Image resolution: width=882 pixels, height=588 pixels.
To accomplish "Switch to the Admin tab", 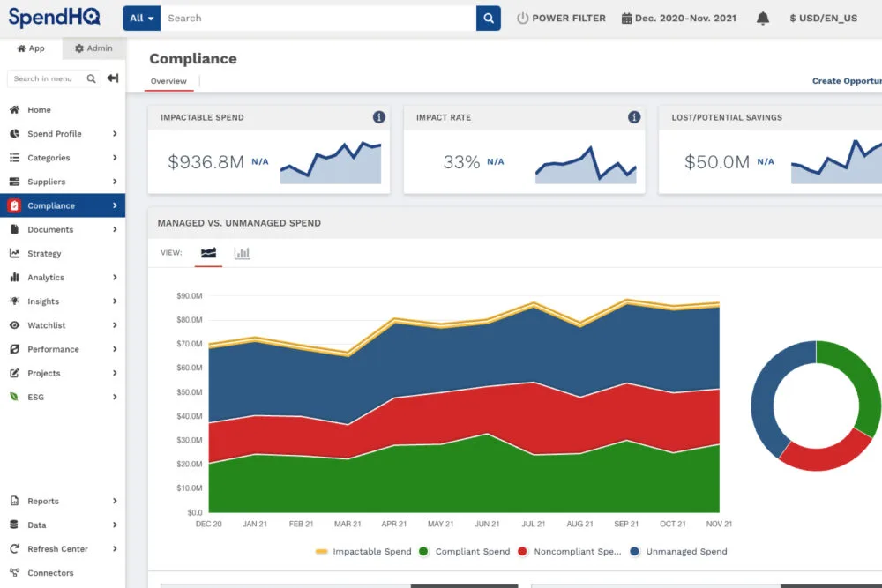I will click(94, 48).
